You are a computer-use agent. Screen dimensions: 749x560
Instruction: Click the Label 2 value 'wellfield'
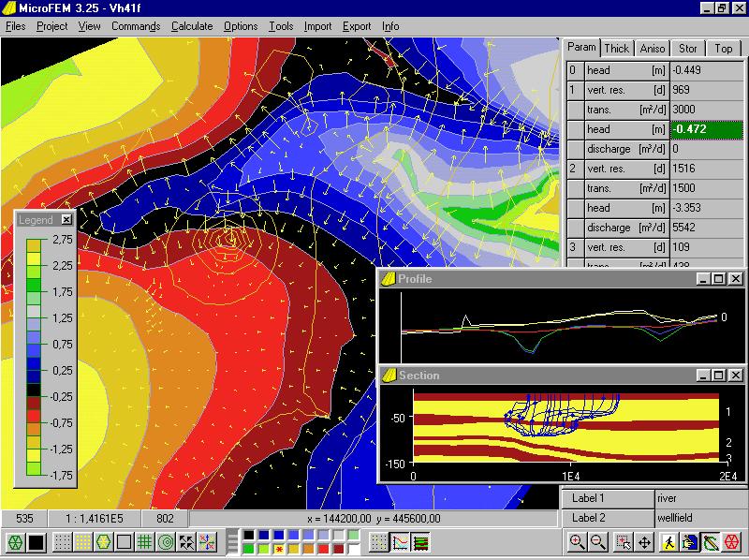click(x=699, y=518)
